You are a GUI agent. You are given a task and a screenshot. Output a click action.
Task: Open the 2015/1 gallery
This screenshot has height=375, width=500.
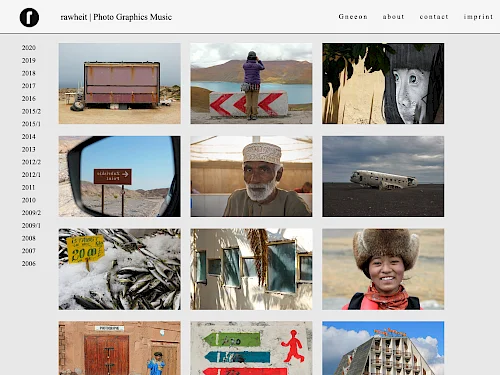pos(31,124)
